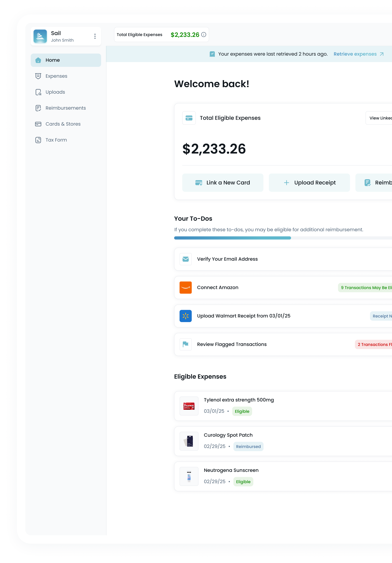392x563 pixels.
Task: Click the Walmart spark icon
Action: tap(185, 316)
